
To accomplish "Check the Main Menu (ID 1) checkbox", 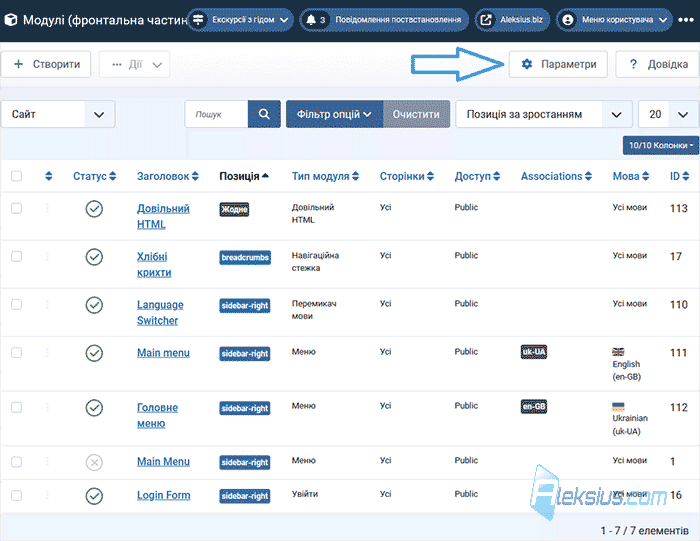I will pos(17,462).
